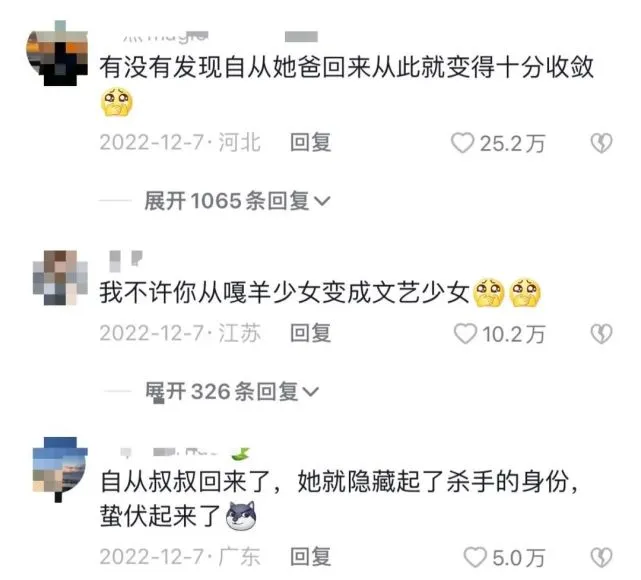Tap the husky emoji in the last comment
Image resolution: width=641 pixels, height=580 pixels.
(241, 516)
